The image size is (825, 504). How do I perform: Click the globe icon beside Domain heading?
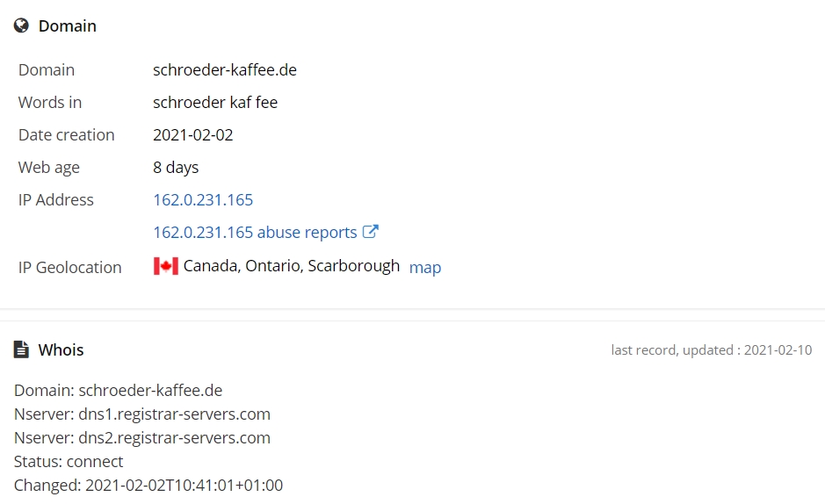point(21,25)
